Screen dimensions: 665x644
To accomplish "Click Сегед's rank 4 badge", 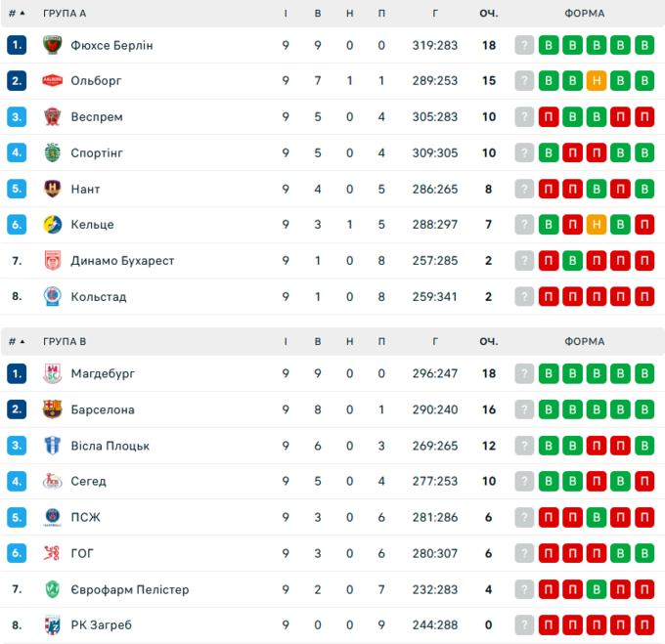I will 17,481.
